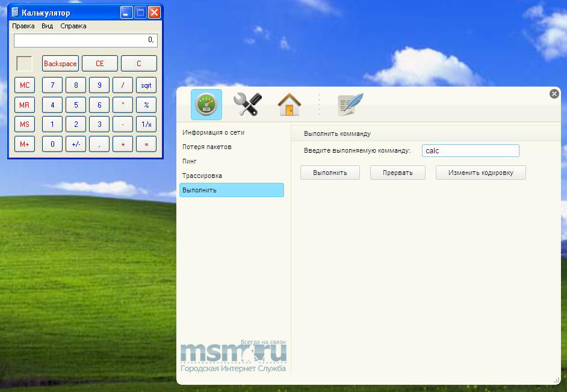Viewport: 567px width, 392px height.
Task: Click the C clear button in Calculator
Action: tap(139, 64)
